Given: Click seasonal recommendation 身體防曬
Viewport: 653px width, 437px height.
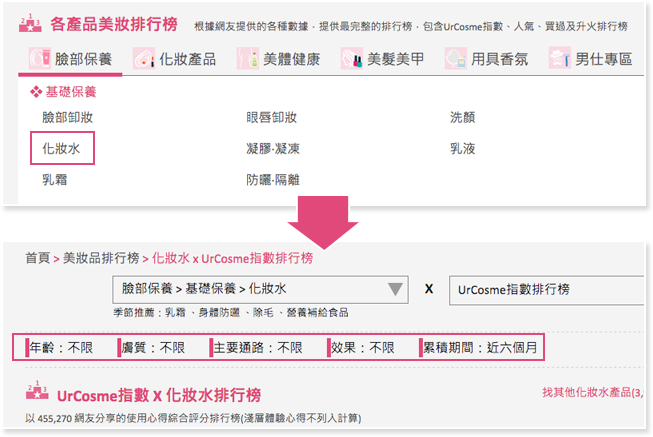Looking at the screenshot, I should pos(219,312).
